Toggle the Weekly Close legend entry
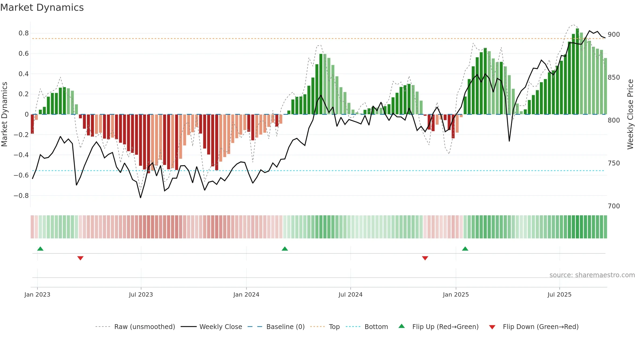644x362 pixels. point(211,327)
